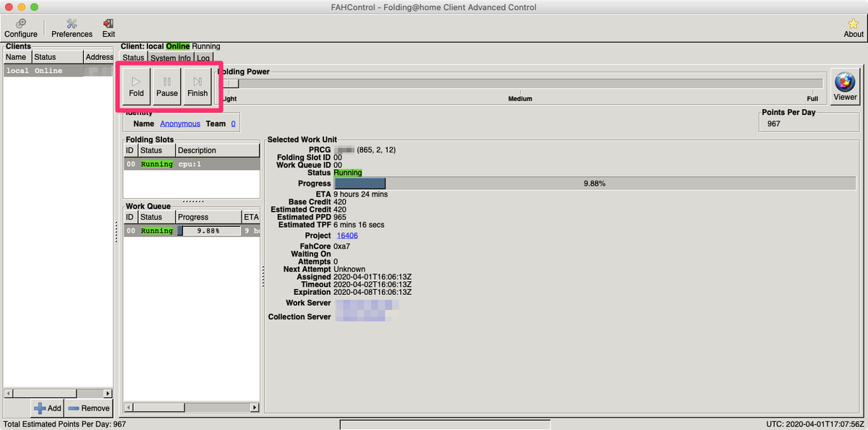Click the Timeout value 2020-04-02T16:06:13Z

[x=373, y=284]
